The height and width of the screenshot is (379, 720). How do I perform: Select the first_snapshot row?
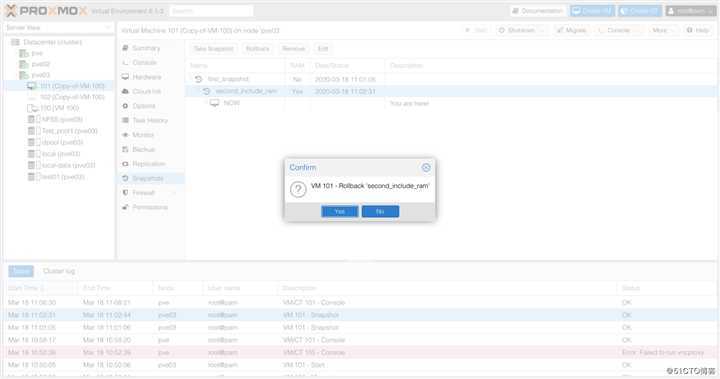452,79
